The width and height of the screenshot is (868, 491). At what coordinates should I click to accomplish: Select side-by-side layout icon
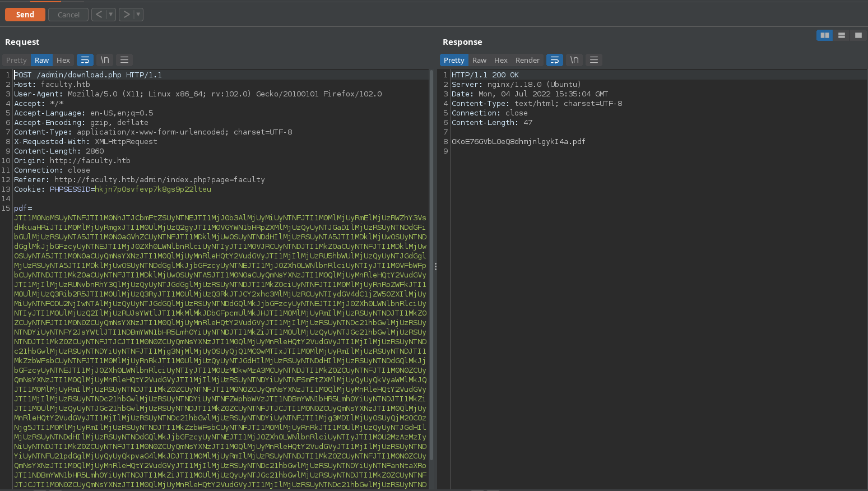click(x=824, y=35)
